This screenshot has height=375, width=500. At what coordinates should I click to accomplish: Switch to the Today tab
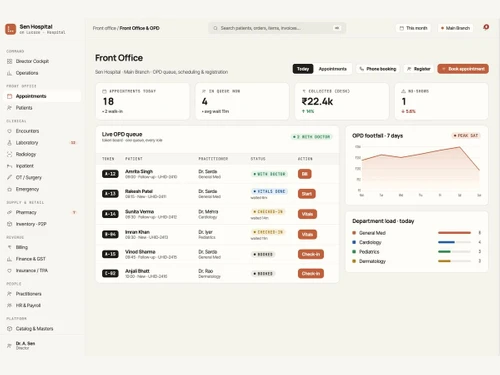click(x=303, y=69)
